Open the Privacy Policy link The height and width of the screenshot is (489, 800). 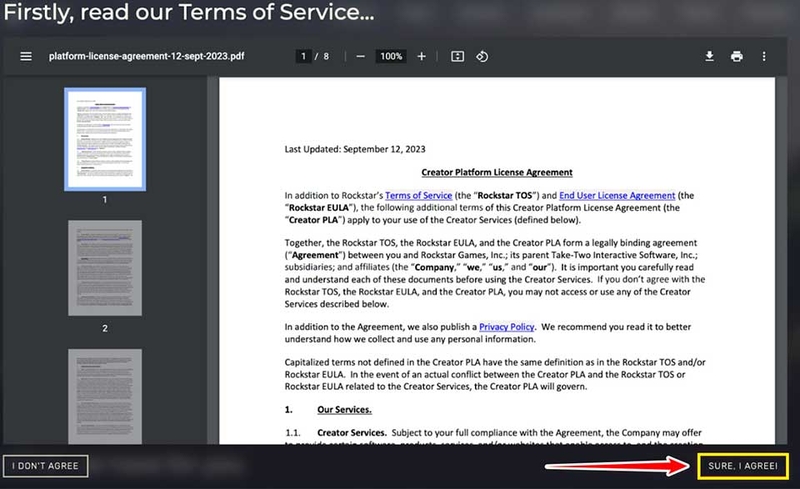point(507,327)
